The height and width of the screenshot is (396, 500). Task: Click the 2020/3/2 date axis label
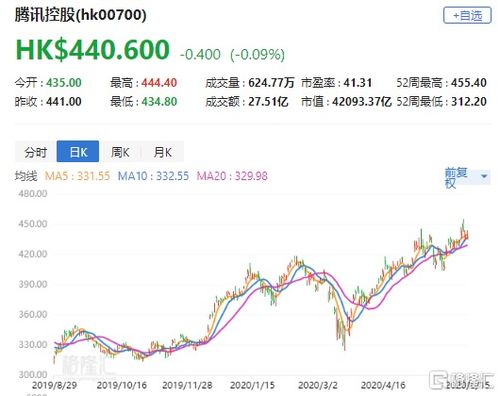pos(318,385)
